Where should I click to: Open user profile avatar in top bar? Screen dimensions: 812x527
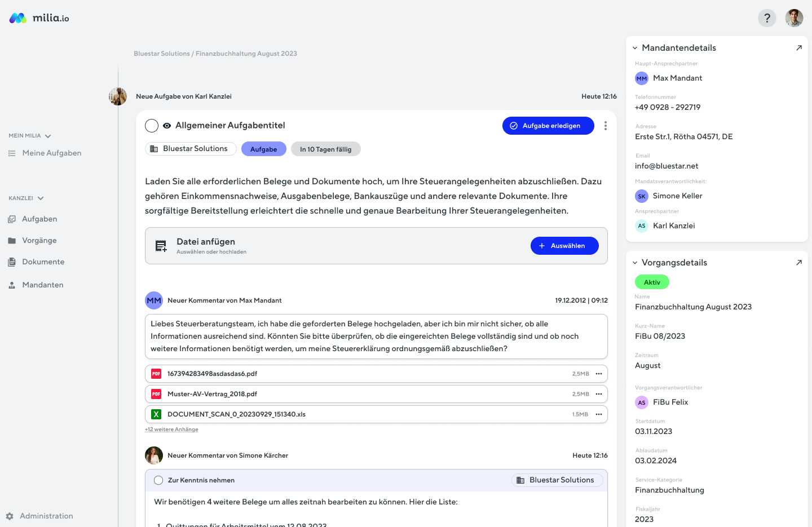pos(794,18)
